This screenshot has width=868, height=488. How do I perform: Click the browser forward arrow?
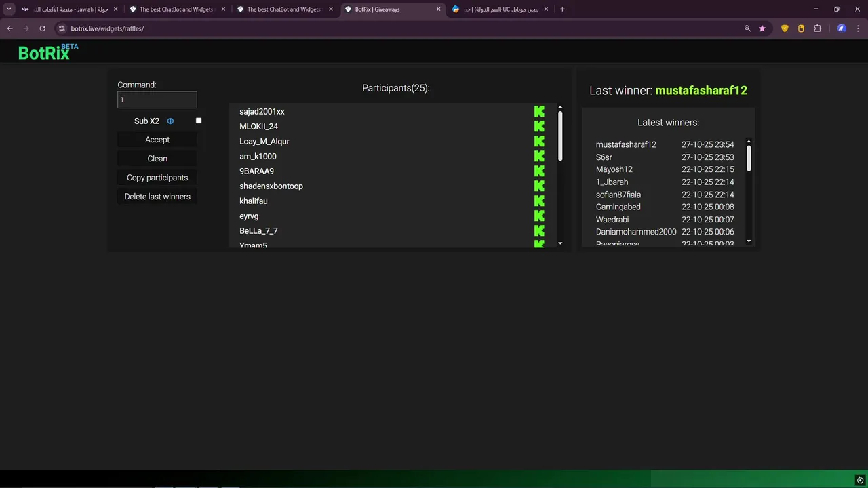[x=26, y=28]
